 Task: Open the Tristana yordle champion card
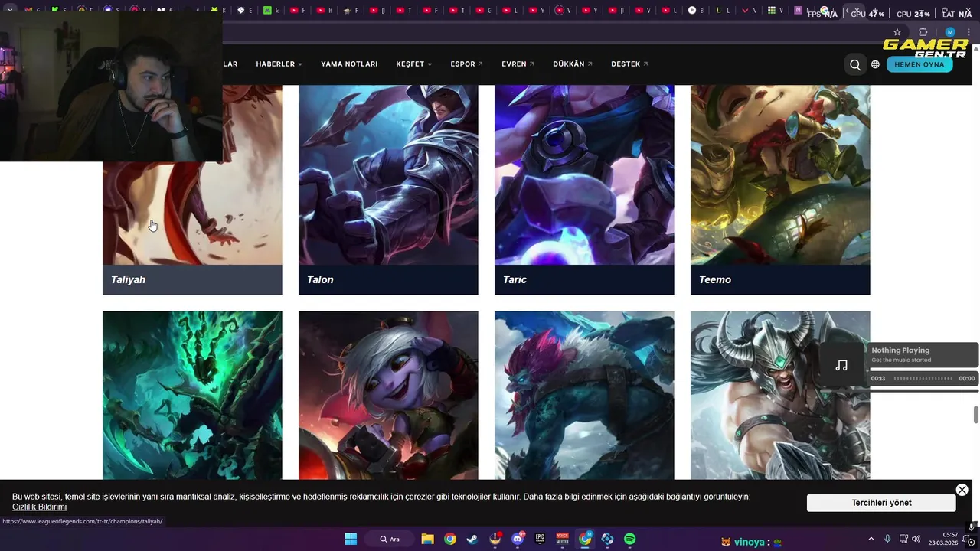(x=388, y=395)
